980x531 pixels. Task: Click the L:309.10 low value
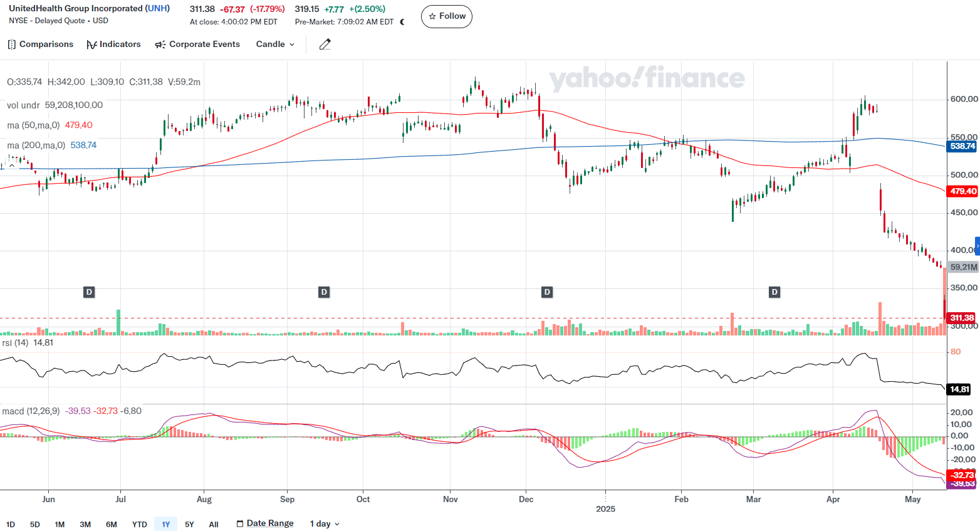click(x=107, y=82)
